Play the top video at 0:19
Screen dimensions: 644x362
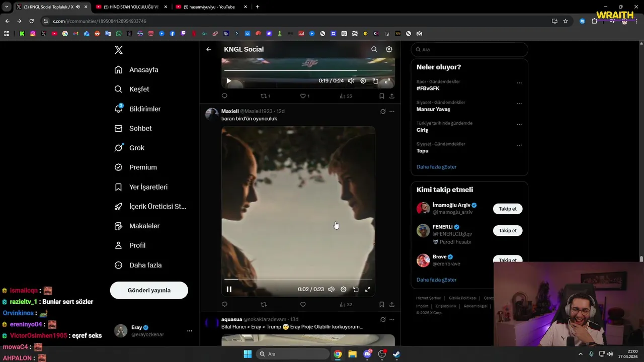click(229, 81)
